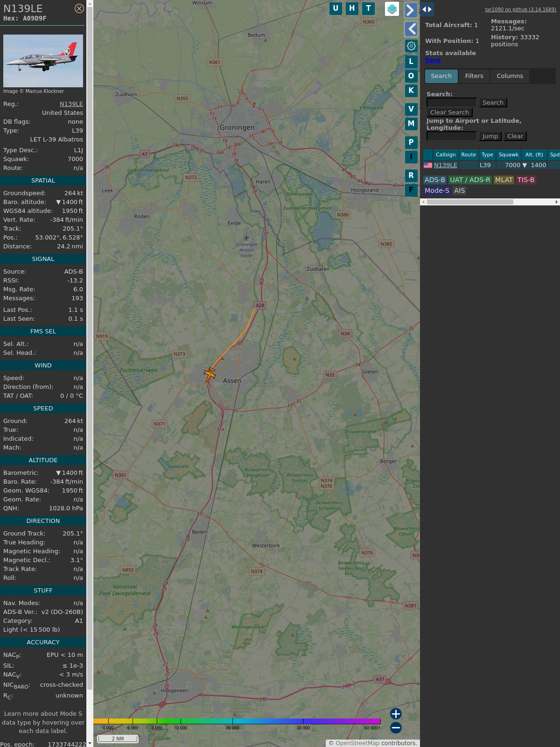Viewport: 560px width, 747px height.
Task: Click the right chevron sidebar arrow
Action: point(411,10)
